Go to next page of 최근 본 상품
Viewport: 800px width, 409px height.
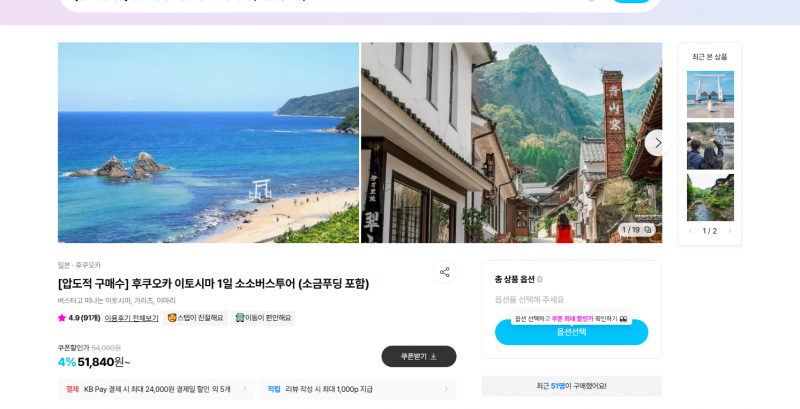[x=730, y=231]
